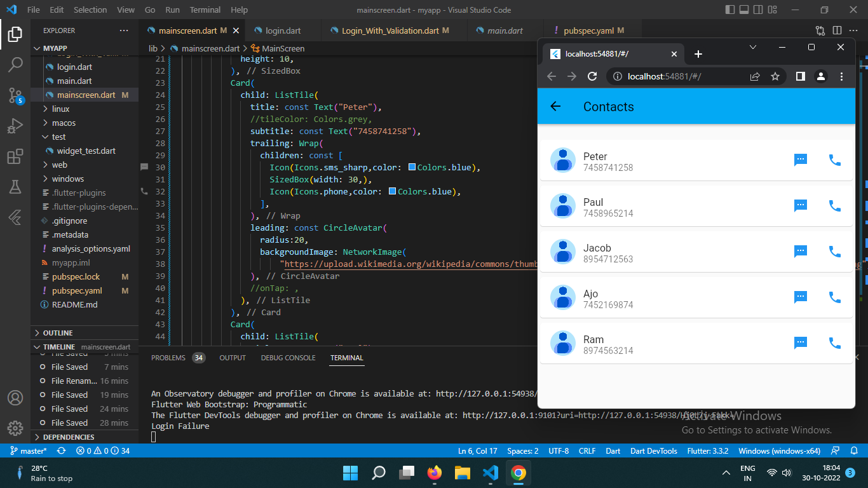The height and width of the screenshot is (488, 868).
Task: Call Ram using the phone icon
Action: click(x=834, y=342)
